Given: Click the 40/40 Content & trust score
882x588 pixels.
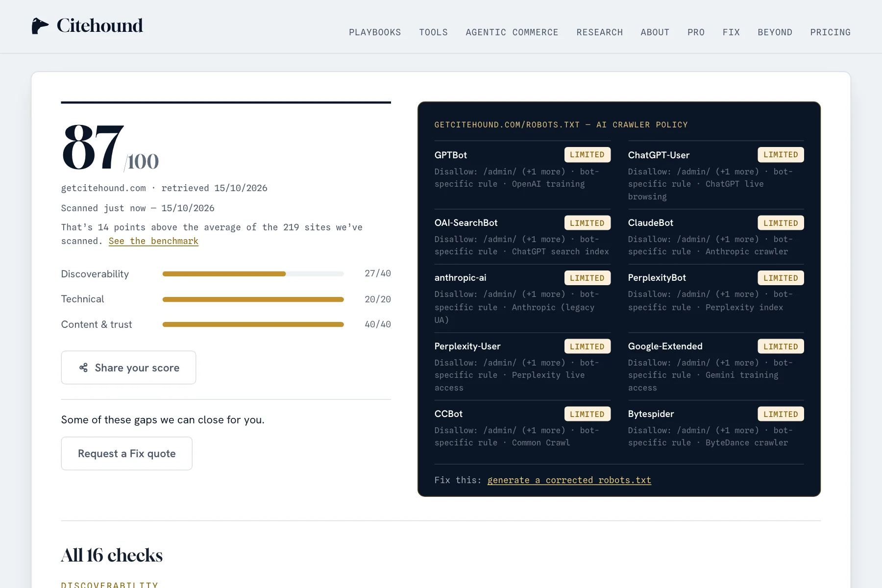Looking at the screenshot, I should (377, 324).
